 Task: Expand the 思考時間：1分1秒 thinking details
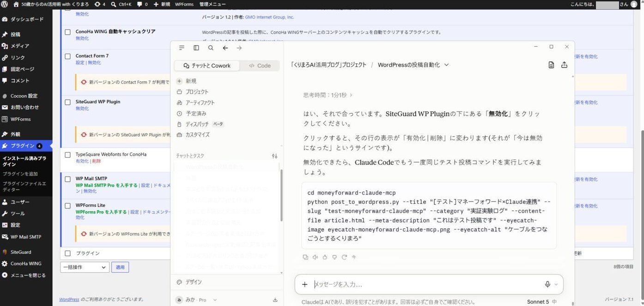pyautogui.click(x=328, y=95)
